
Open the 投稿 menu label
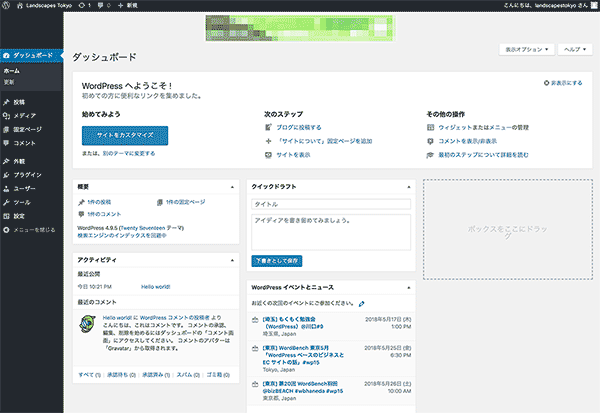19,102
